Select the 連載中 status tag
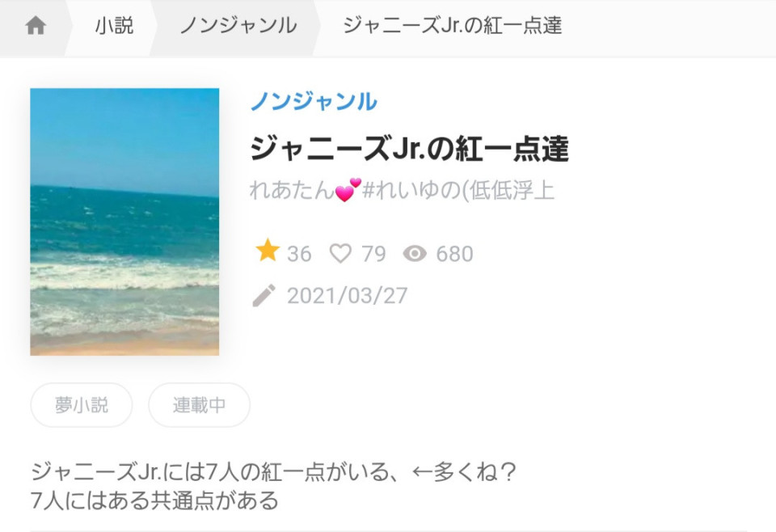Screen dimensions: 776x532 click(199, 405)
